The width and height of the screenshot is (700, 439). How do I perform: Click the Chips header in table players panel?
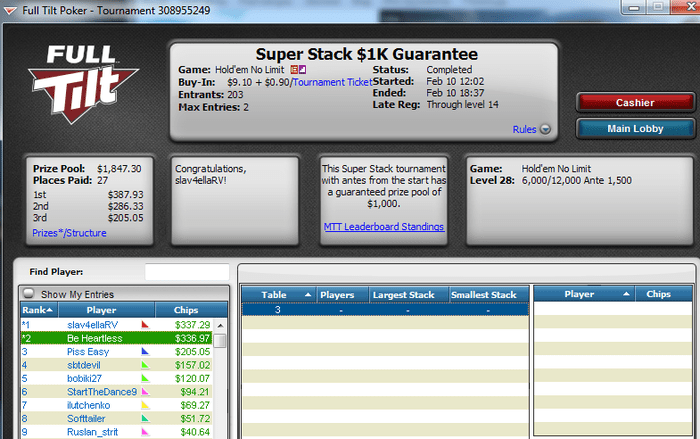(663, 294)
